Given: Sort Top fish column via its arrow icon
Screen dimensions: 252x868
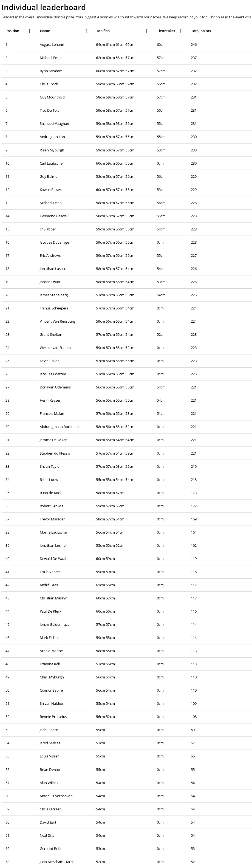Looking at the screenshot, I should point(146,31).
